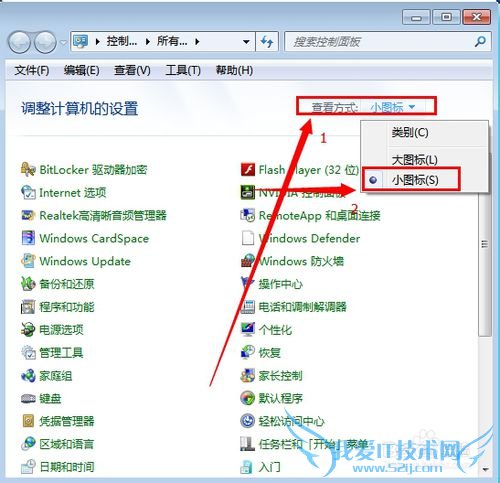
Task: Open the 电源选项 icon
Action: coord(28,329)
